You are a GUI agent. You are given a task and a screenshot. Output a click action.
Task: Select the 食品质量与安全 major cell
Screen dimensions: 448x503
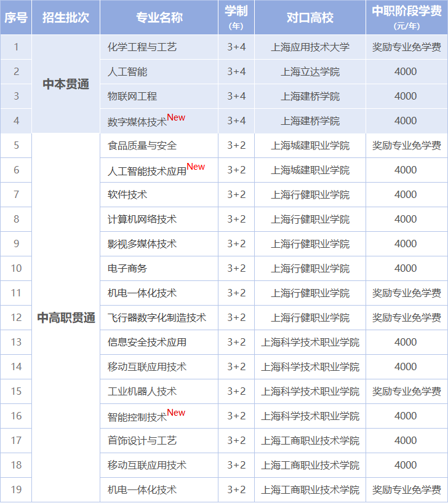coord(159,145)
